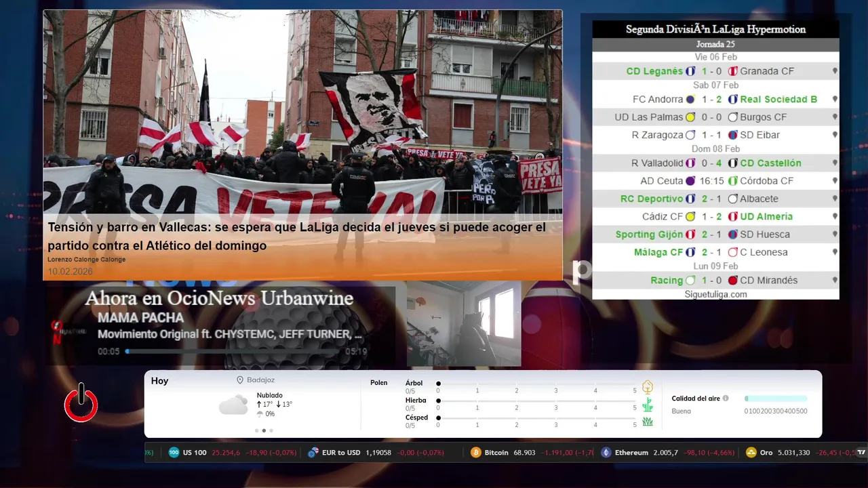Click the Oro gold icon in ticker
The image size is (868, 488).
coord(751,452)
